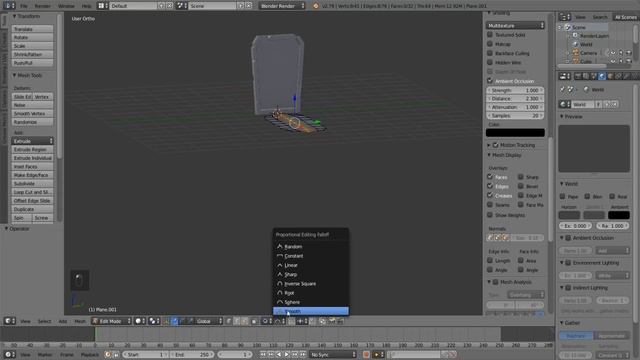This screenshot has height=360, width=640.
Task: Click the Spin button
Action: tap(22, 218)
